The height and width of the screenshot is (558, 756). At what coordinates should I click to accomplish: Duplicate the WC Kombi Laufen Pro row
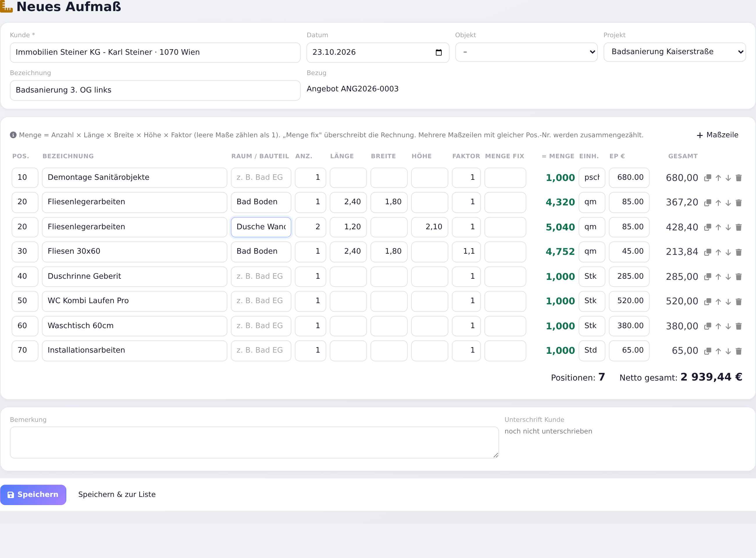(x=708, y=302)
